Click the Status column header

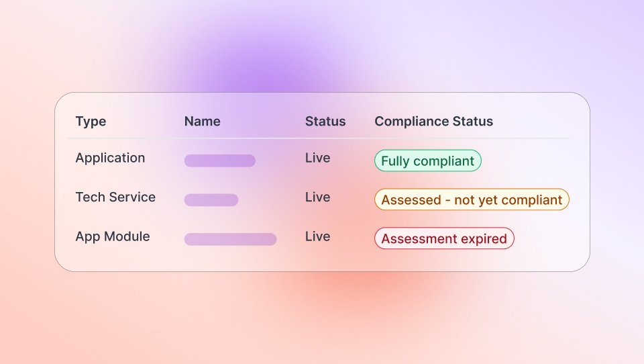coord(325,122)
